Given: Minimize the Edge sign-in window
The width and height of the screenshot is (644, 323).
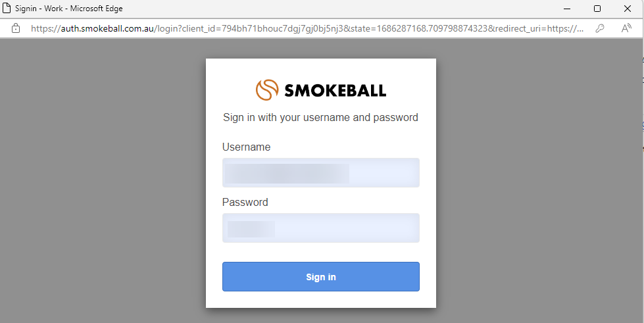Looking at the screenshot, I should (567, 9).
